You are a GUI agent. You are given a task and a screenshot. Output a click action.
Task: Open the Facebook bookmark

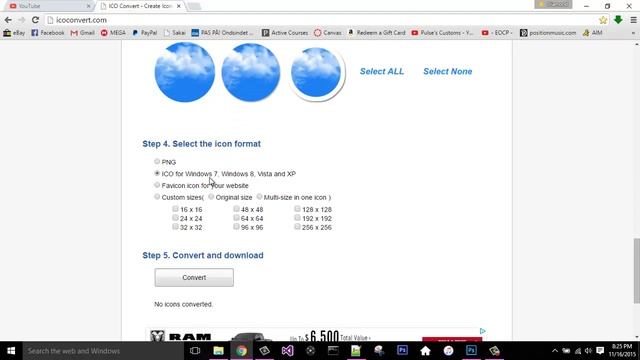pos(48,33)
